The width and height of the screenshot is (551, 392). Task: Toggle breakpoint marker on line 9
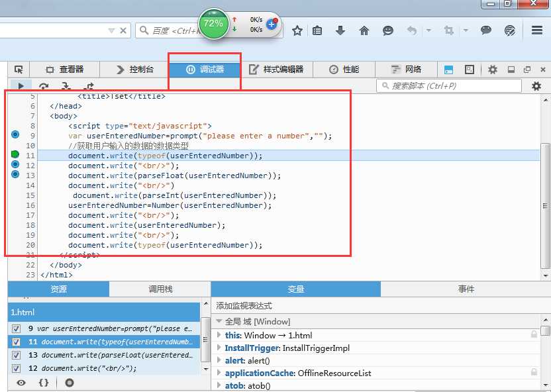[x=15, y=134]
